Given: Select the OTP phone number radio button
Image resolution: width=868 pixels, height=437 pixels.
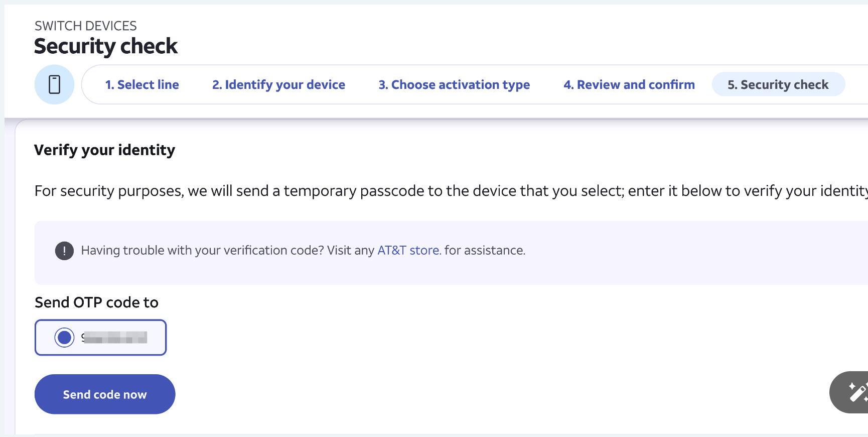Looking at the screenshot, I should tap(64, 338).
